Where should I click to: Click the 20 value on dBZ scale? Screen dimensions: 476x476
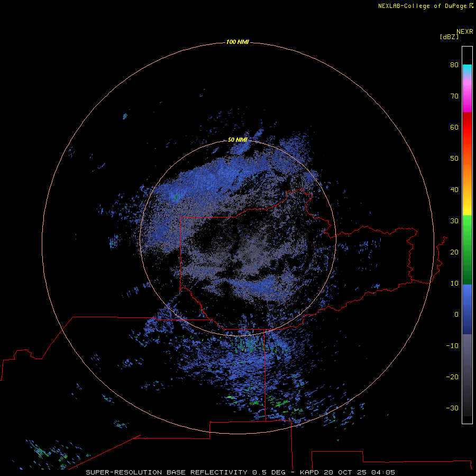[x=454, y=252]
